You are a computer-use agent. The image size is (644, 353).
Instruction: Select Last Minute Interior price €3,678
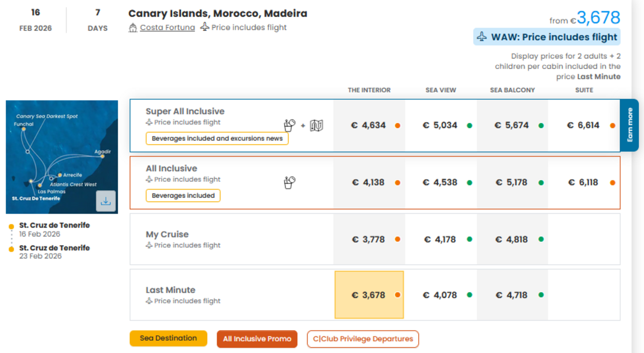pyautogui.click(x=369, y=295)
